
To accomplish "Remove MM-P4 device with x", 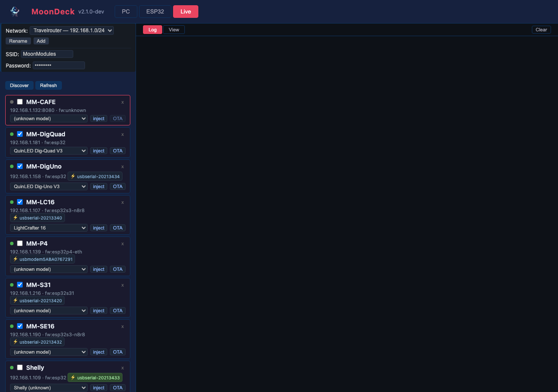I will (122, 243).
